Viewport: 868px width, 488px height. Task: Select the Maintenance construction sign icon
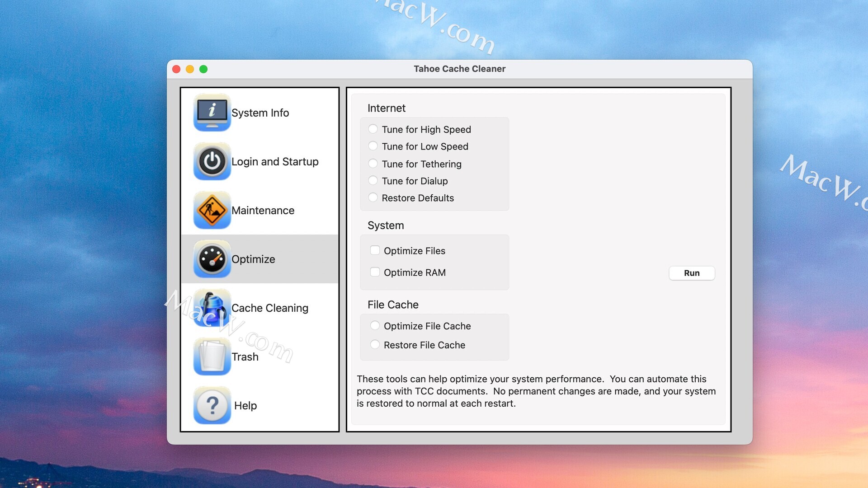[x=212, y=210]
